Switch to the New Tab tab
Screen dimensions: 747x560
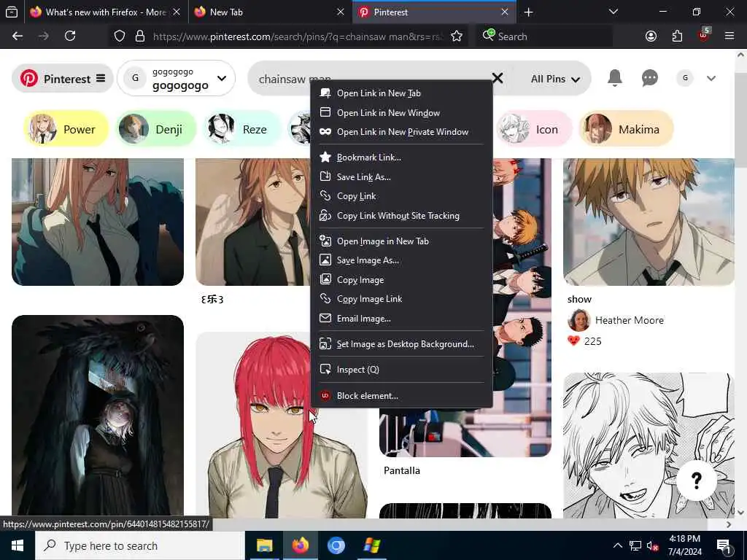(269, 12)
